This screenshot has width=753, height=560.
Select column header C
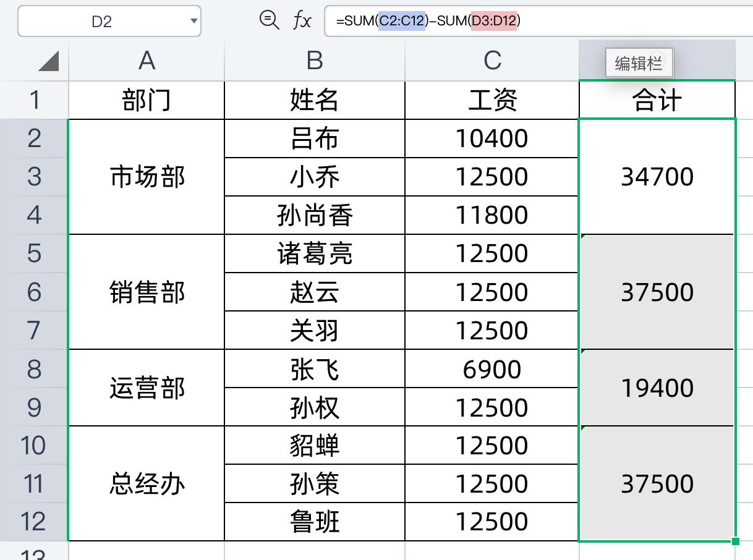coord(491,60)
